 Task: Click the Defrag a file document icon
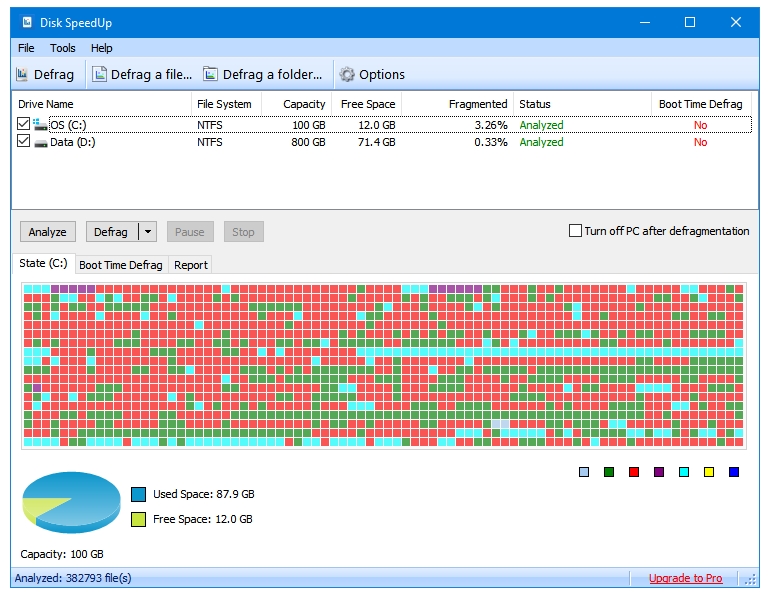coord(100,74)
